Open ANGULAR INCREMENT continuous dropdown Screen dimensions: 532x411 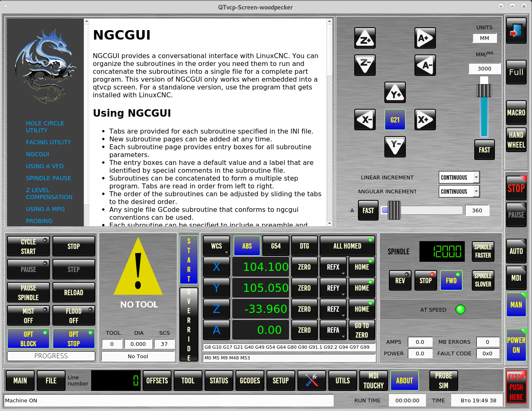pos(459,192)
